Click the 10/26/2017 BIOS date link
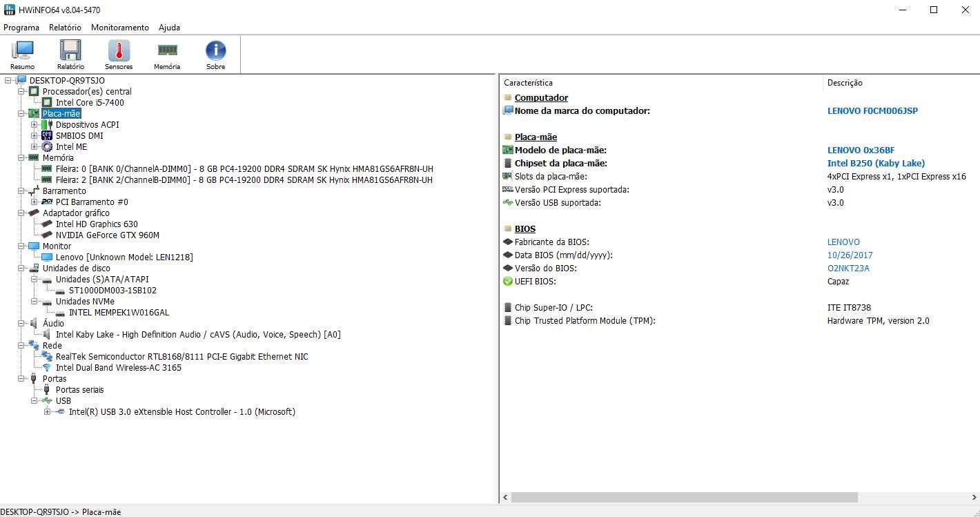This screenshot has height=517, width=980. point(850,255)
